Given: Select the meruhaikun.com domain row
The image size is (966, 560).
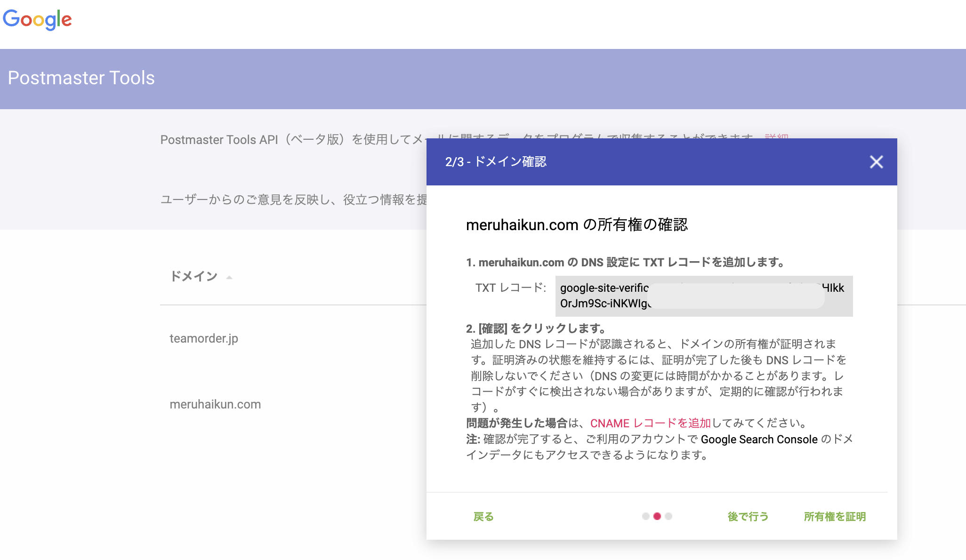Looking at the screenshot, I should 215,404.
